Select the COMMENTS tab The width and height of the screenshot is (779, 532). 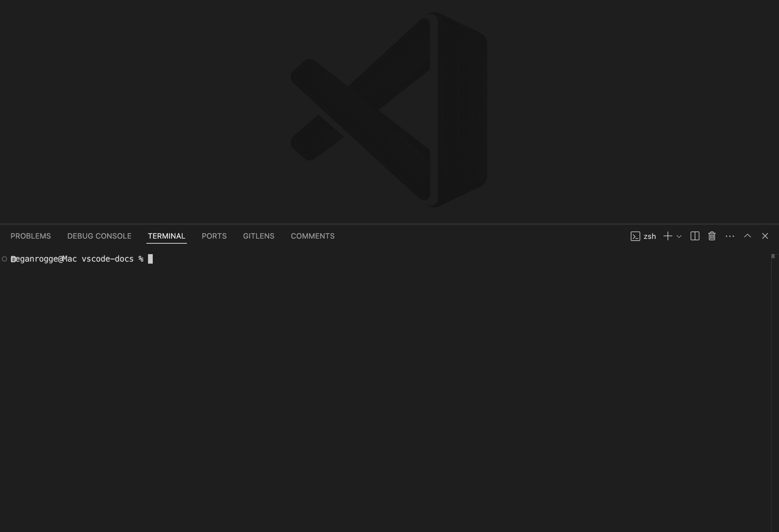coord(312,236)
